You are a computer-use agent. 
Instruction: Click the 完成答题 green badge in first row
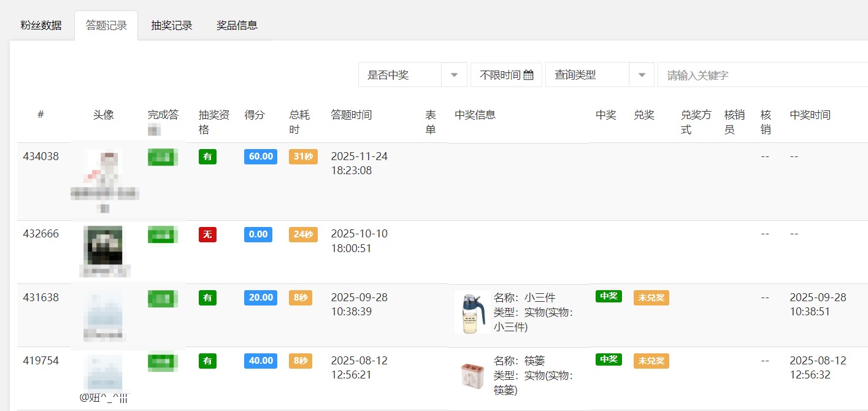162,156
